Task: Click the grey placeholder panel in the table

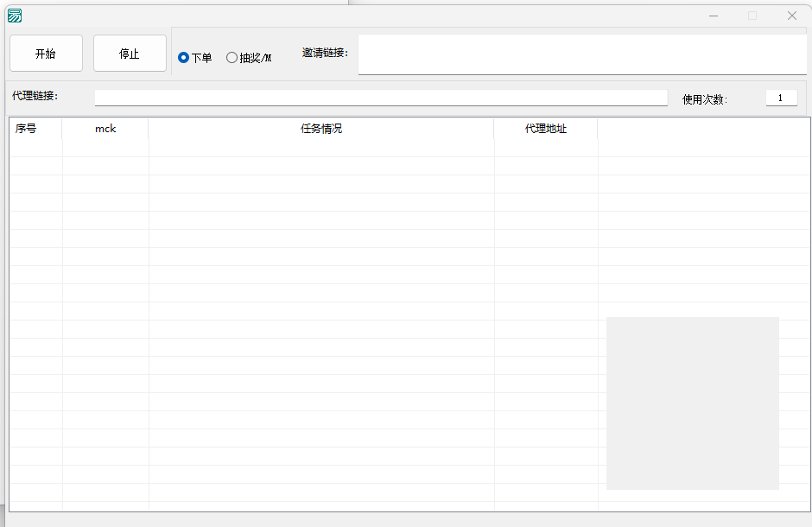Action: tap(692, 403)
